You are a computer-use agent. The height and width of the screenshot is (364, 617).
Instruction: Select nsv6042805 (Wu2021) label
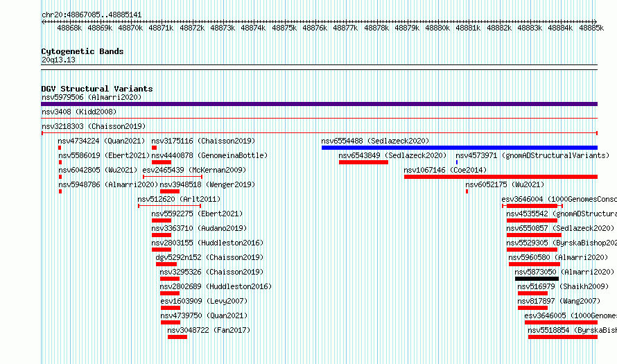coord(98,170)
